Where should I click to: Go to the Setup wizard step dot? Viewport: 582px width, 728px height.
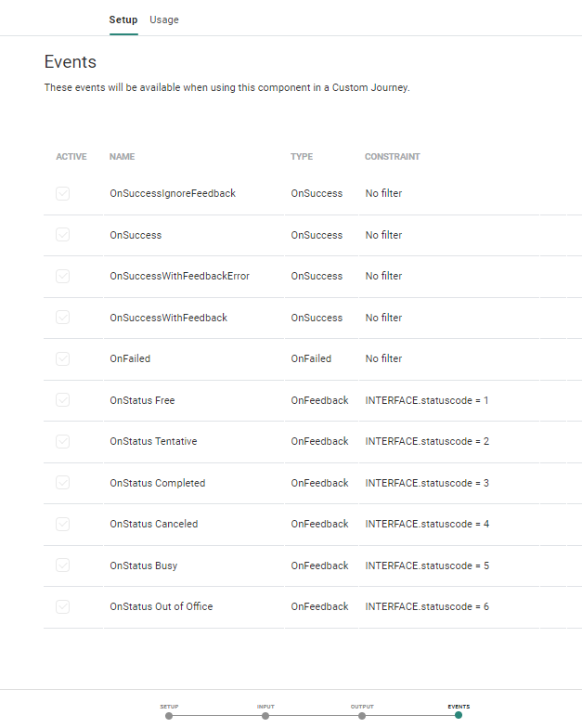(x=169, y=715)
